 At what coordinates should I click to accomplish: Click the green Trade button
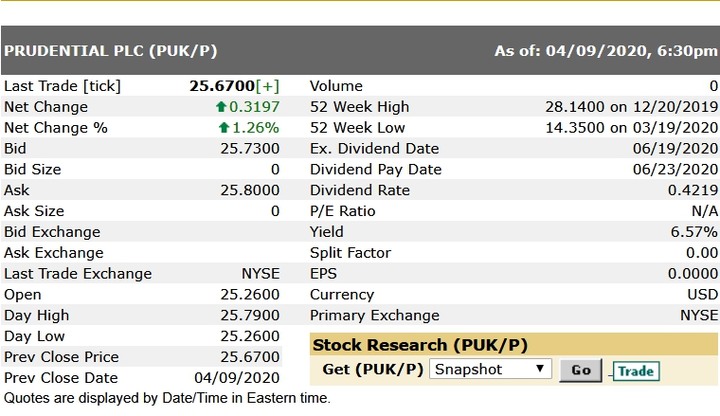[636, 371]
